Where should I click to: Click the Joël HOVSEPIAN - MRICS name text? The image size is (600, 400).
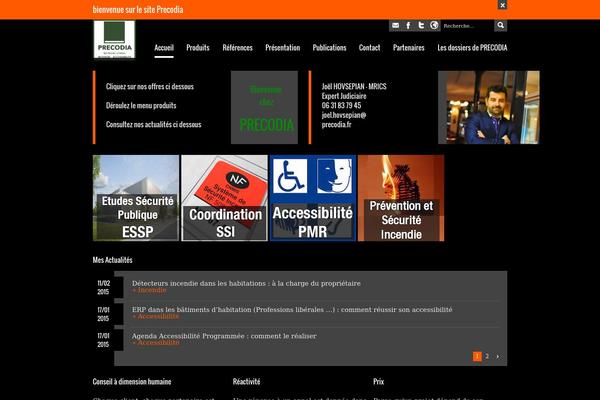click(354, 87)
